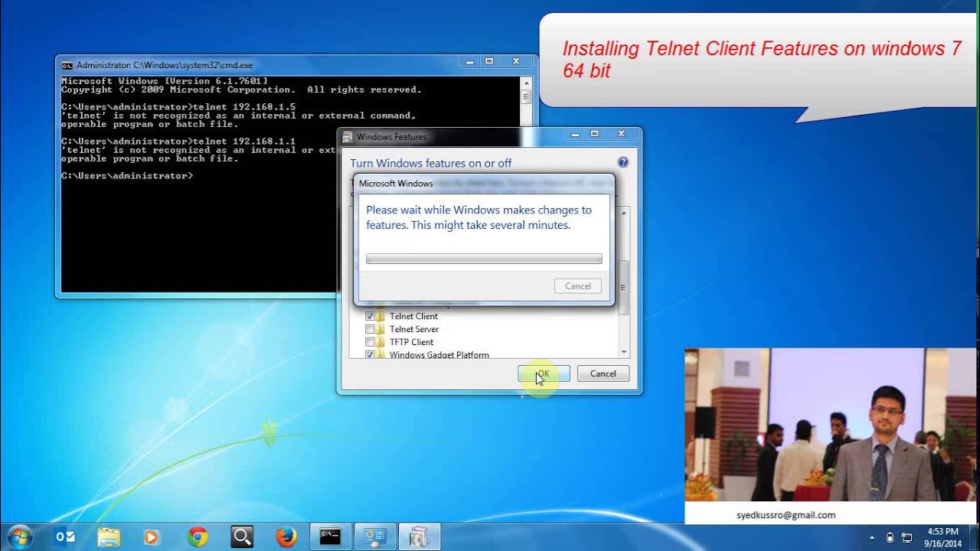The width and height of the screenshot is (980, 551).
Task: Click the Telnet Server folder icon
Action: [381, 329]
